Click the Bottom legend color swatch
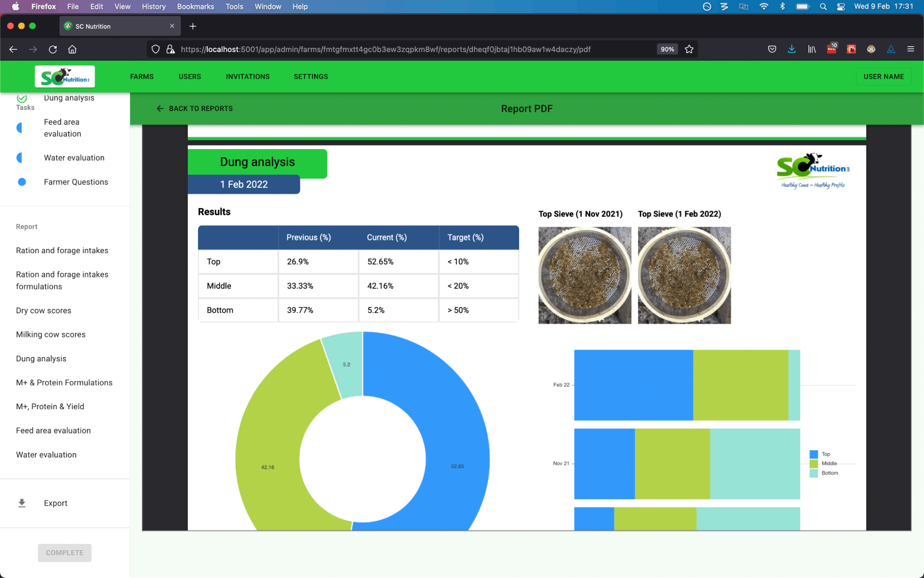The width and height of the screenshot is (924, 578). coord(814,473)
